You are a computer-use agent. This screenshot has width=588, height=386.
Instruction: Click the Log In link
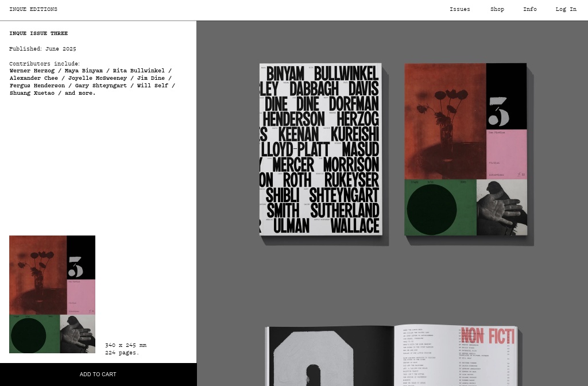(566, 9)
